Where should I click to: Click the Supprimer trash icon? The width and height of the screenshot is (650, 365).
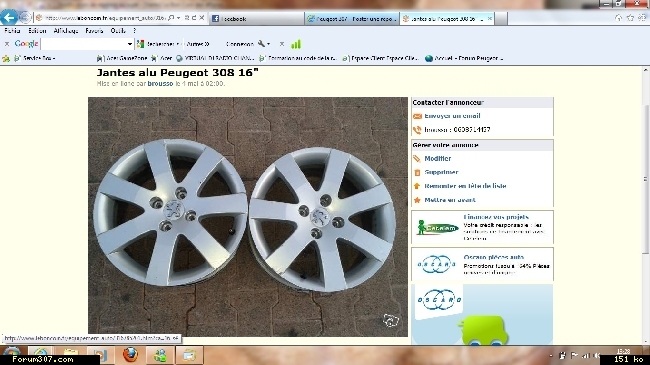(x=417, y=173)
